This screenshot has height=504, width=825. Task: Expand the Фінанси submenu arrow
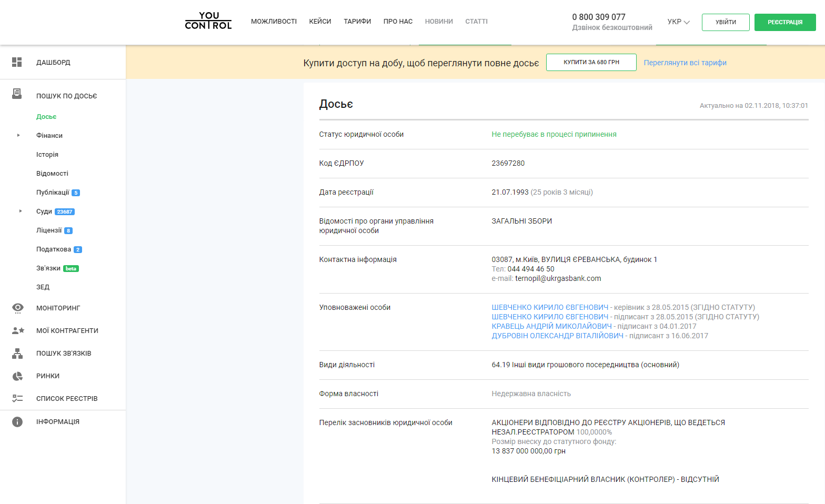(x=18, y=135)
